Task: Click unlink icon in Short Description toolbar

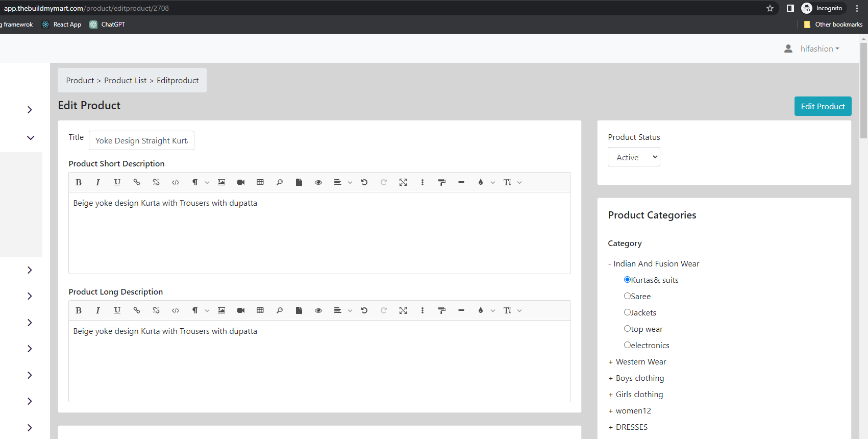Action: coord(156,182)
